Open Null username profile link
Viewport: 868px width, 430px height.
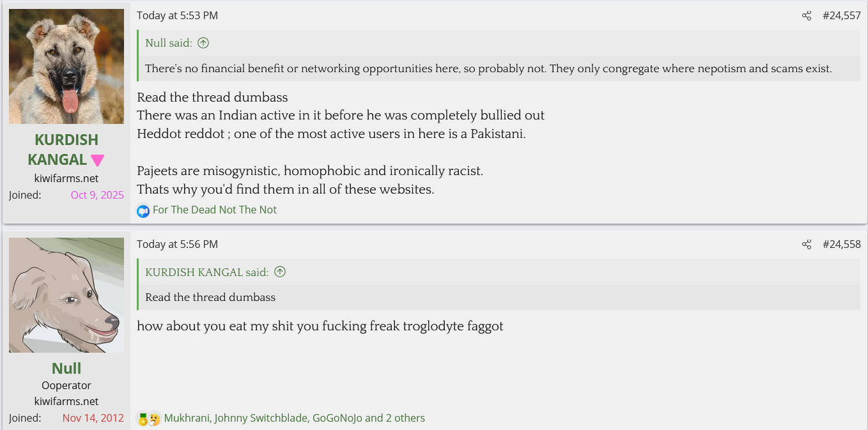66,369
